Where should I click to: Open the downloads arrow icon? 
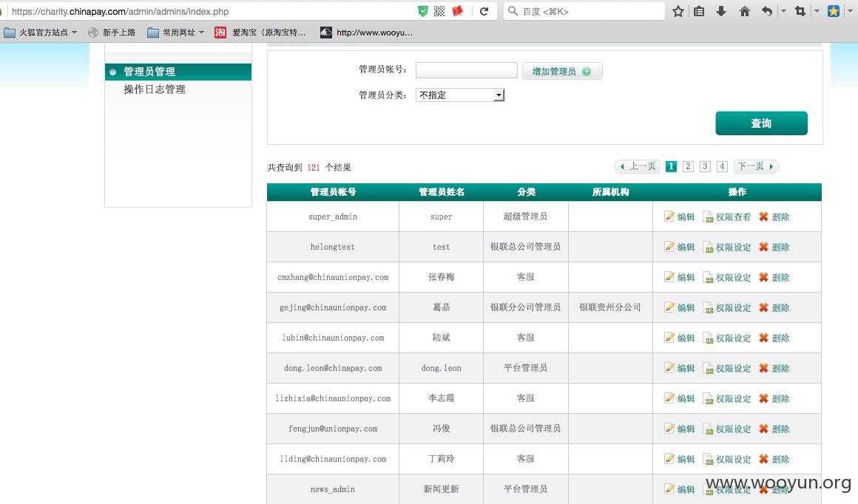(721, 11)
